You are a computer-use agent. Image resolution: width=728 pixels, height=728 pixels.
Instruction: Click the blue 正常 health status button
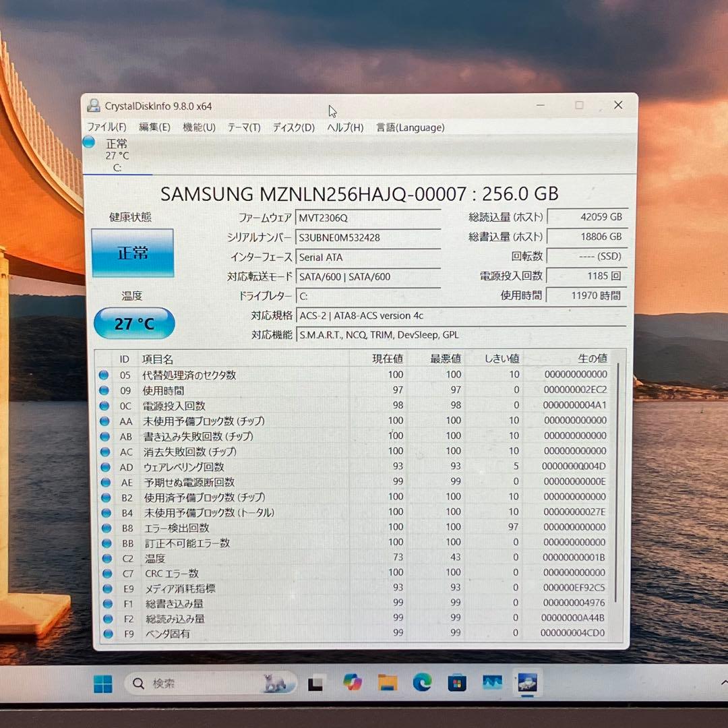[133, 253]
